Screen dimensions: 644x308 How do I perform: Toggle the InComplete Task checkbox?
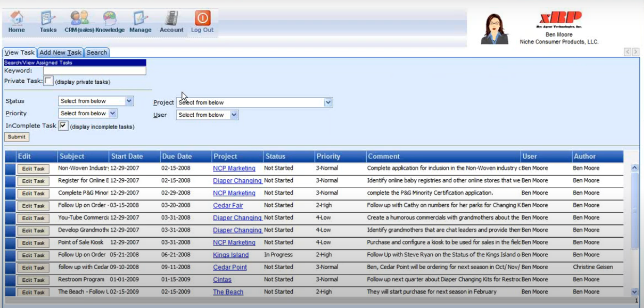pyautogui.click(x=64, y=126)
